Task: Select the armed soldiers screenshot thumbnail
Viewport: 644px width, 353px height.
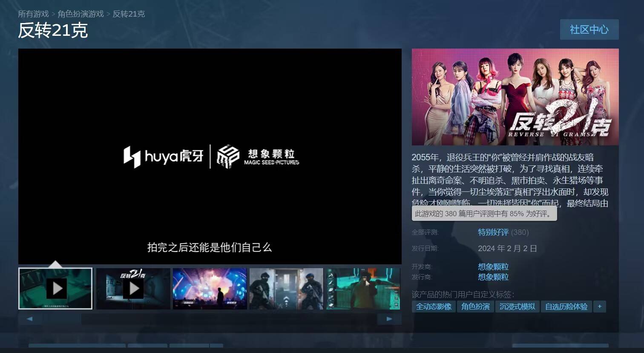Action: 286,289
